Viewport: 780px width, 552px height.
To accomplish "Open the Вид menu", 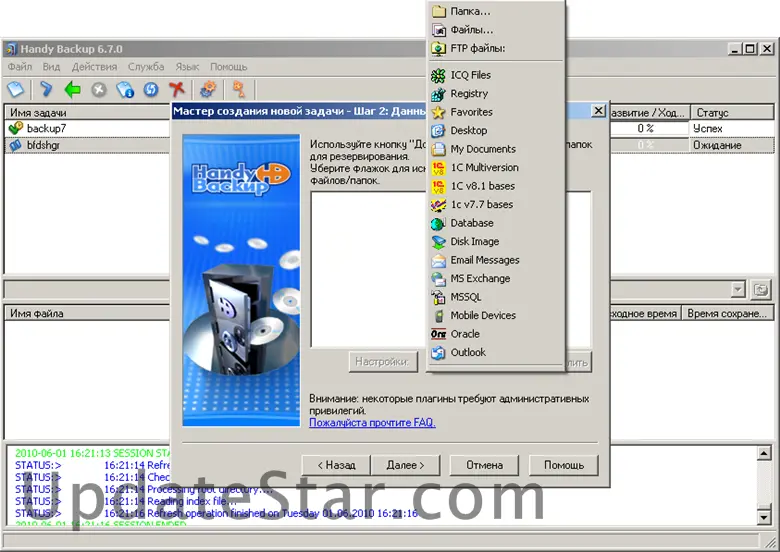I will [x=51, y=67].
